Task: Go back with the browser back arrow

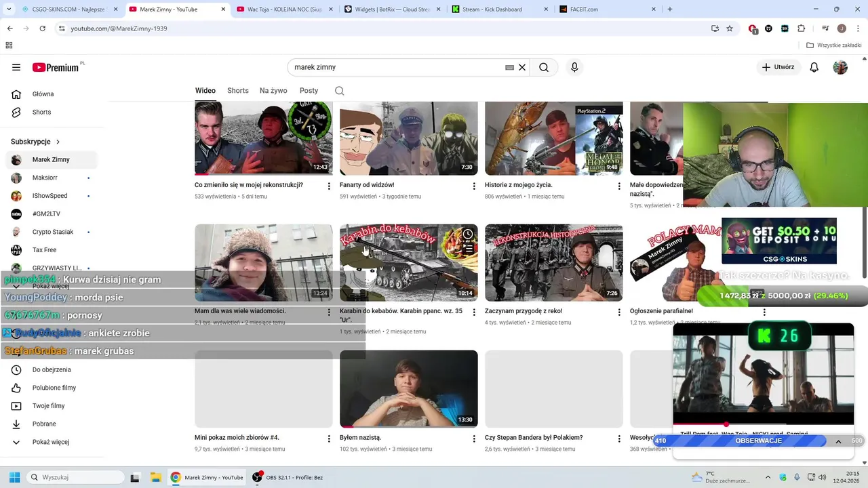Action: click(x=9, y=28)
